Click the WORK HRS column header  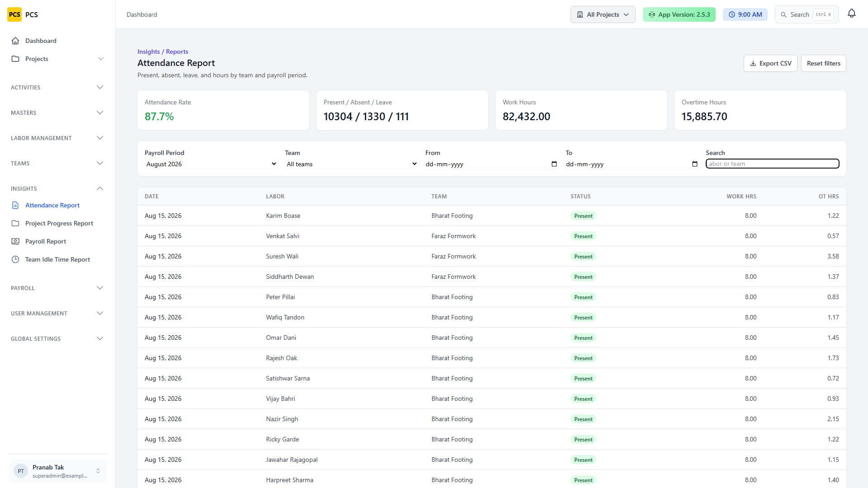[741, 197]
